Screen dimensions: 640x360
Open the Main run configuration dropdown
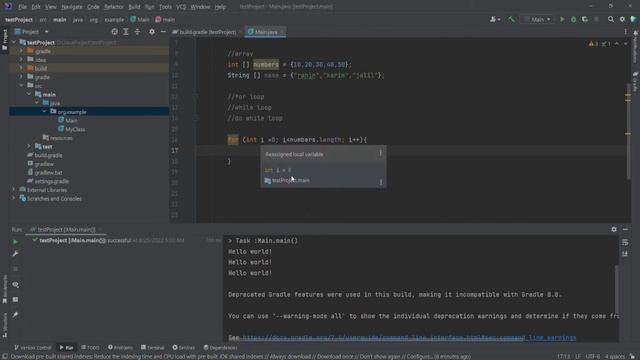[537, 19]
